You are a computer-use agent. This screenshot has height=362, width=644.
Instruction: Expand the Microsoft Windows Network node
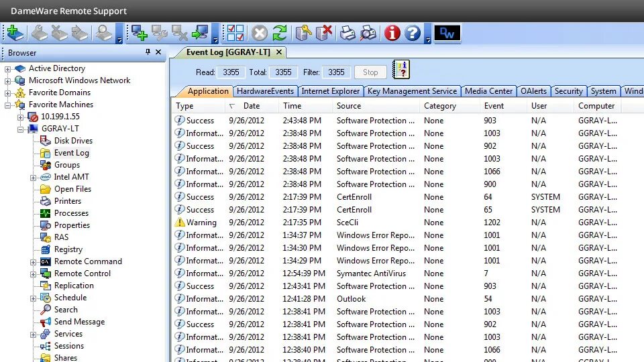[x=7, y=81]
